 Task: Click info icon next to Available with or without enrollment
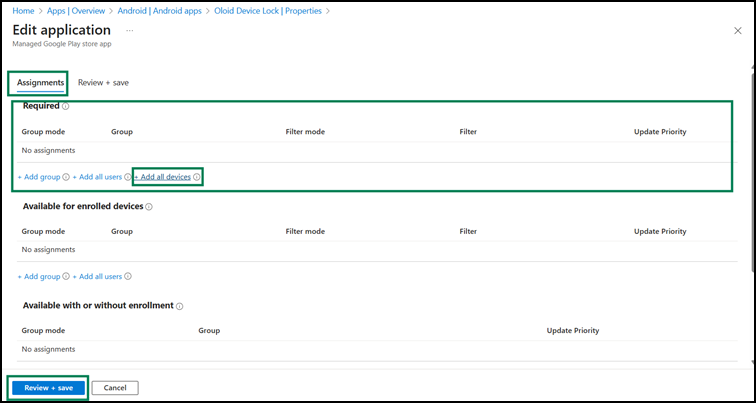coord(179,306)
